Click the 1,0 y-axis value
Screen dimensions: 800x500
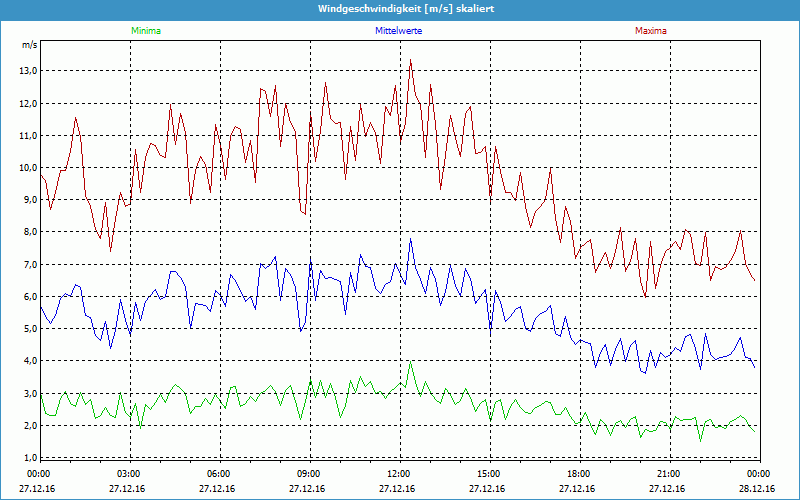click(x=30, y=458)
